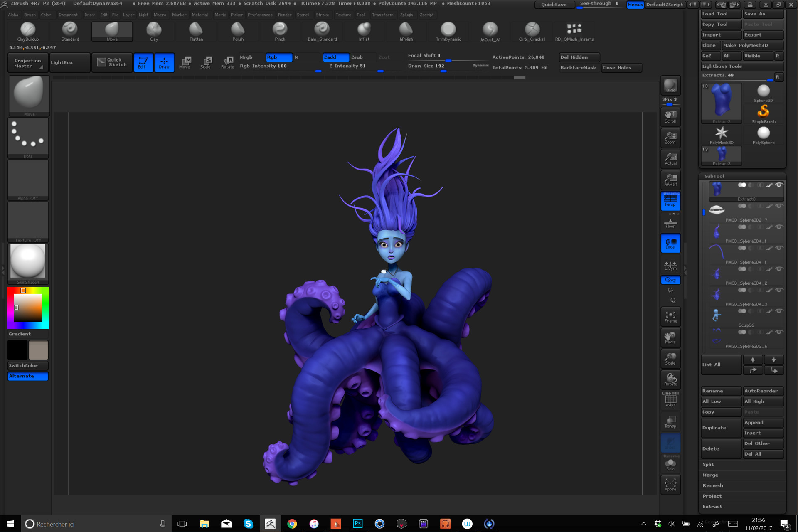Choose the Flatten brush

196,31
